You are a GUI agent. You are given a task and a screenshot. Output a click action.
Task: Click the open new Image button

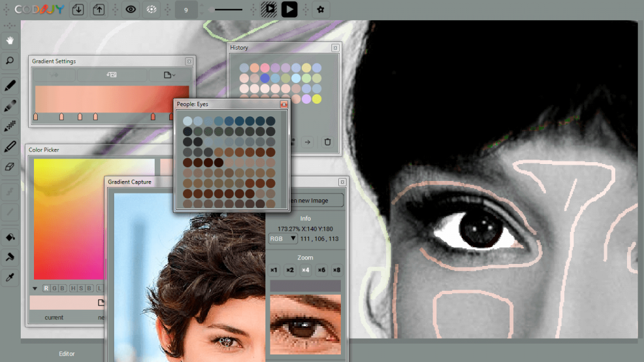click(x=316, y=200)
